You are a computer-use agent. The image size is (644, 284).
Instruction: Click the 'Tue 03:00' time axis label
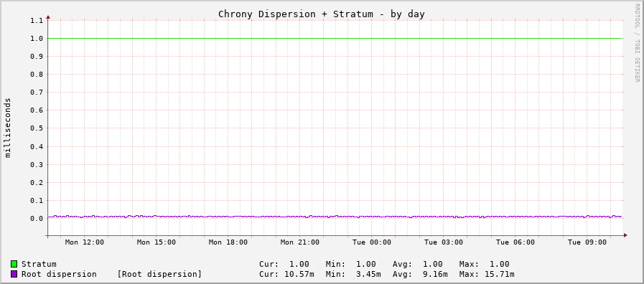444,242
